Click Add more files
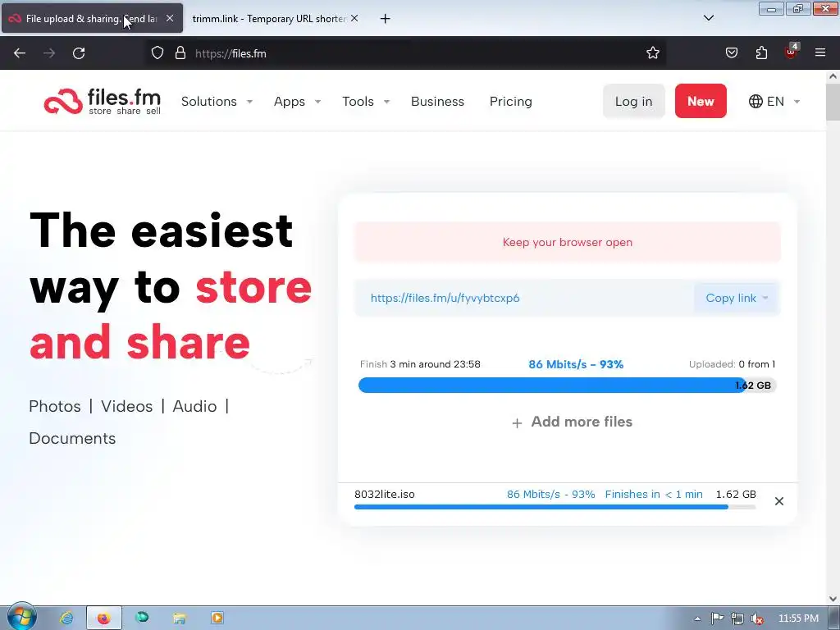The image size is (840, 630). [572, 422]
